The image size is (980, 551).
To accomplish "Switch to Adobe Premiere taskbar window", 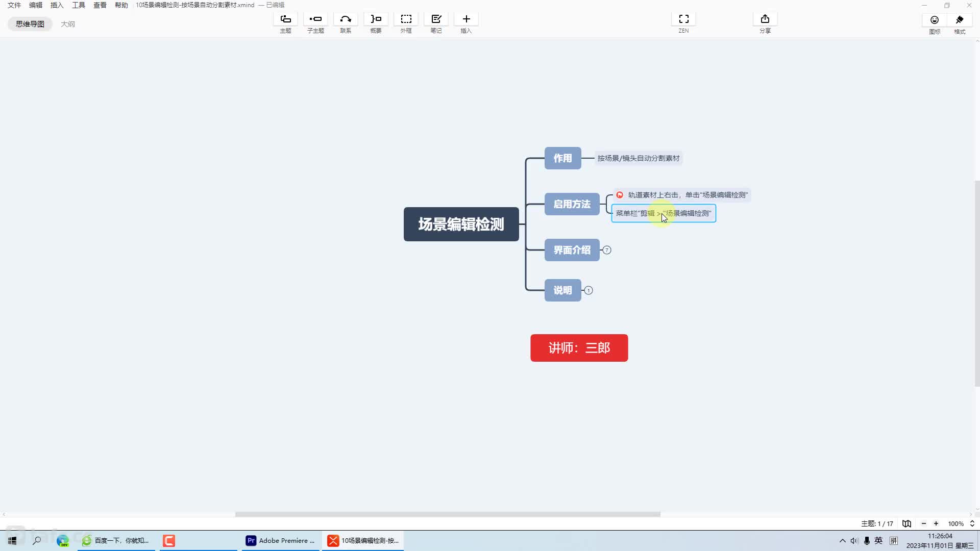I will coord(280,540).
